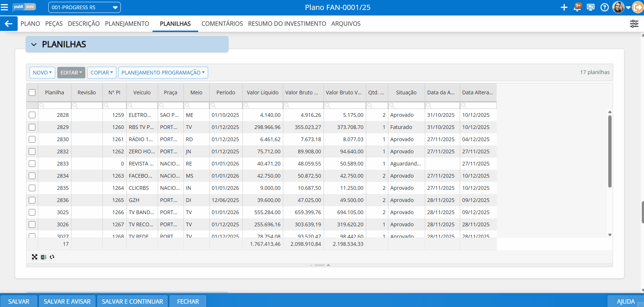Refresh the planilhas grid

[x=52, y=257]
